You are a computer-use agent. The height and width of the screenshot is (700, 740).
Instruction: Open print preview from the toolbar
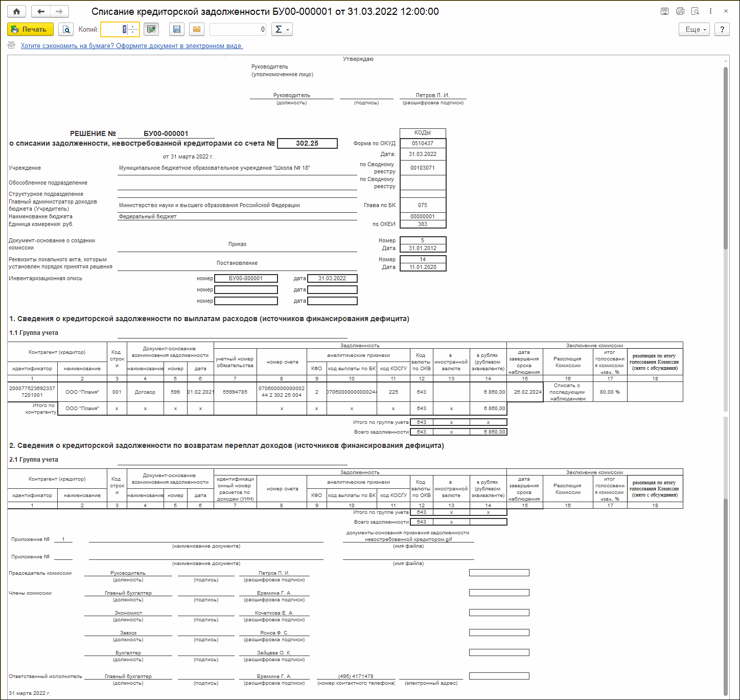(66, 30)
